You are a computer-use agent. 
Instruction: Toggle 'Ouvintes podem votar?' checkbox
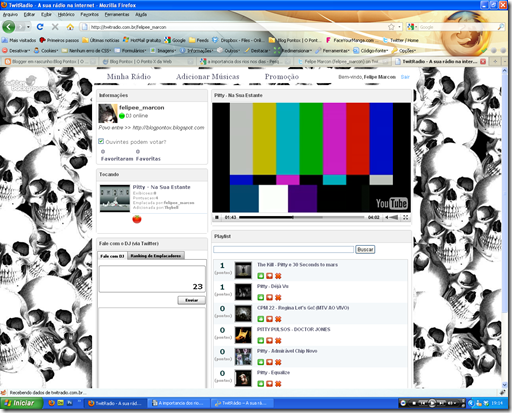click(101, 141)
